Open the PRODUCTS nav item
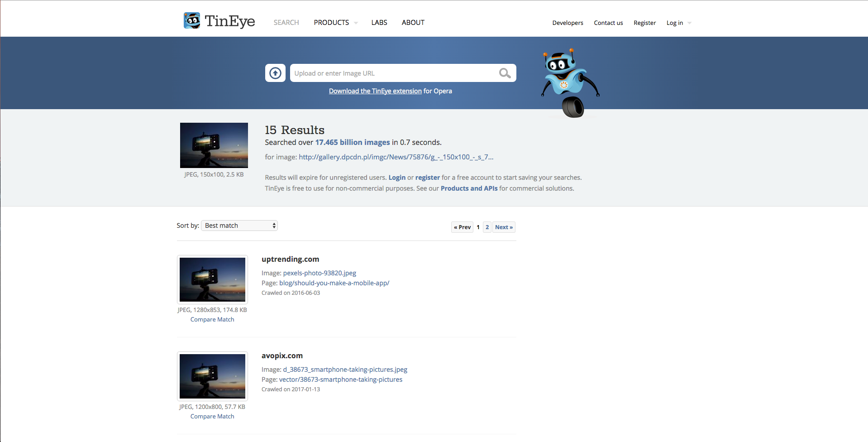This screenshot has height=442, width=868. point(331,23)
